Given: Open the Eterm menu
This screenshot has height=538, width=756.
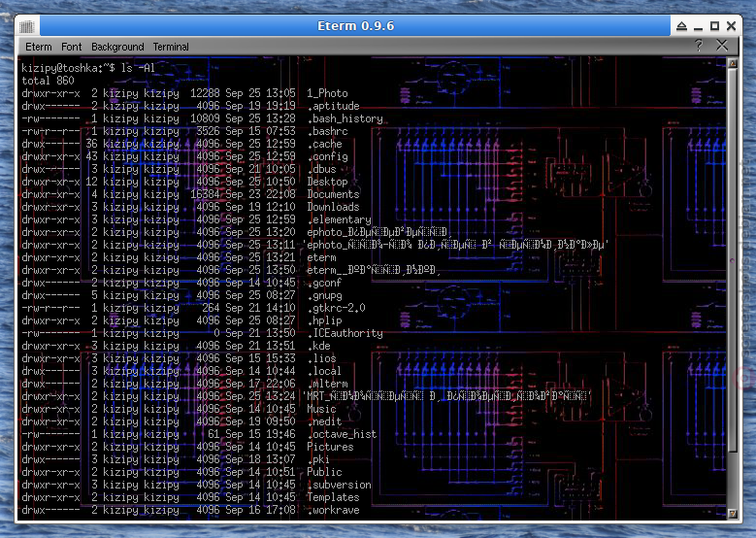Looking at the screenshot, I should coord(38,47).
